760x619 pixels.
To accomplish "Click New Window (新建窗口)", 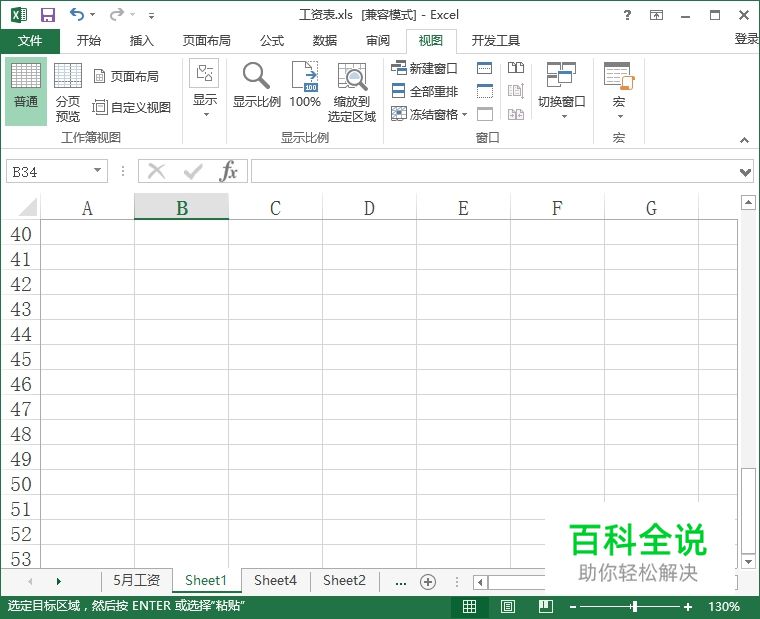I will 424,68.
